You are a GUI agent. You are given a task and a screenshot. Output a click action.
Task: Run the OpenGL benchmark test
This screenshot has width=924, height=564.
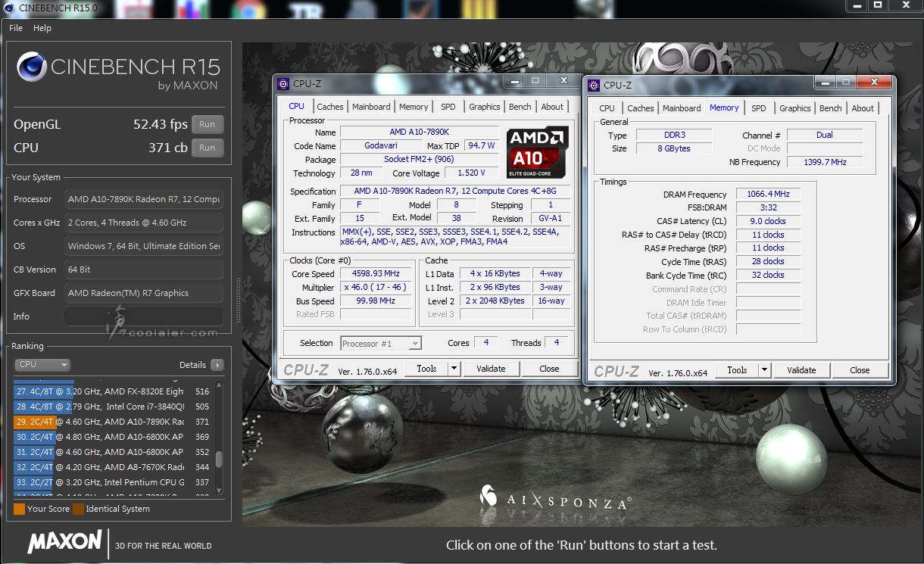coord(207,125)
